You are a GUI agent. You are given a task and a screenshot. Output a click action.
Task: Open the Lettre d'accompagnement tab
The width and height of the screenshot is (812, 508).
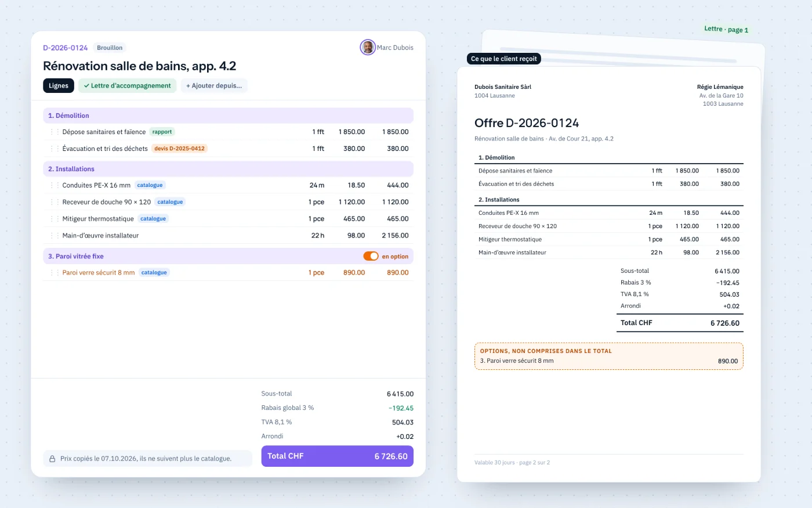coord(127,85)
